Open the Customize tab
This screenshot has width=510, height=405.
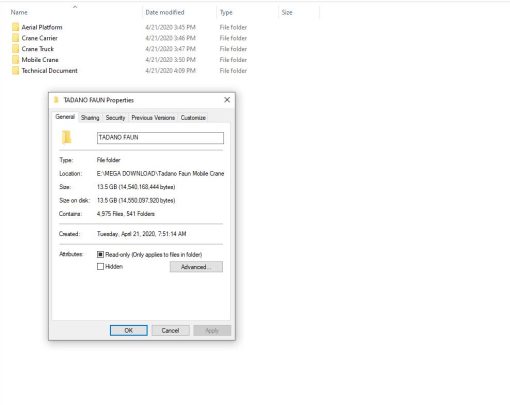pos(193,118)
